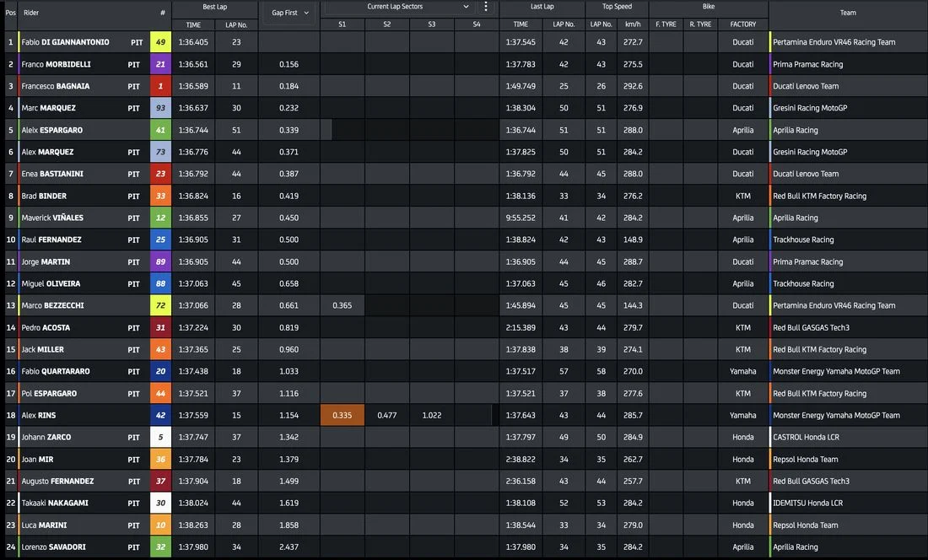This screenshot has height=560, width=928.
Task: Click the S4 sector column header
Action: click(x=477, y=24)
